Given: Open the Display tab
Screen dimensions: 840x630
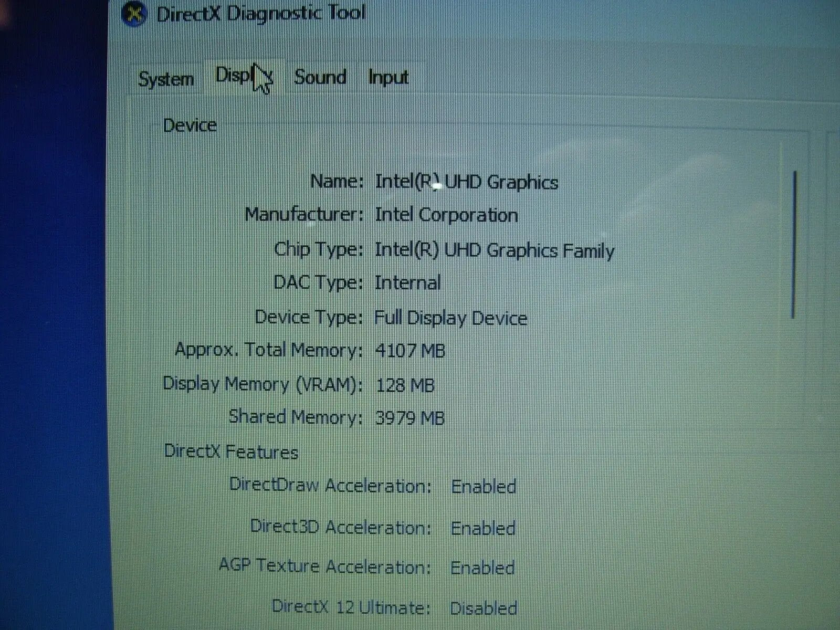Looking at the screenshot, I should click(243, 76).
